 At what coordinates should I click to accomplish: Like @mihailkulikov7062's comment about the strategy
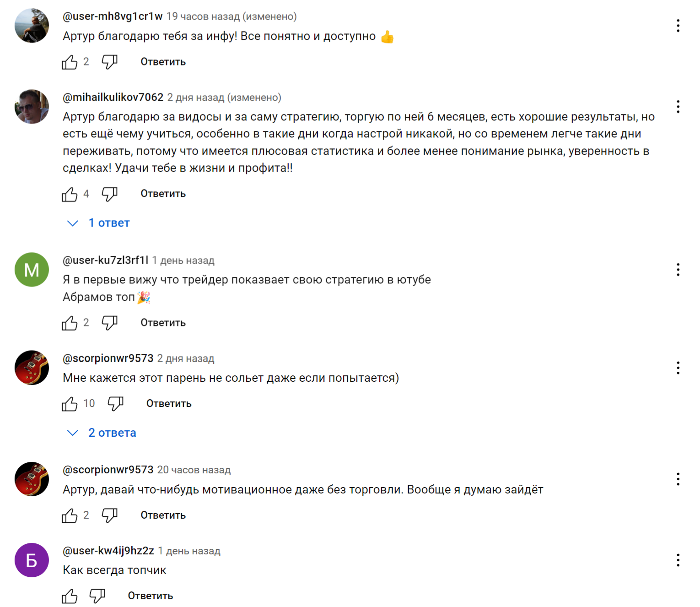coord(70,194)
